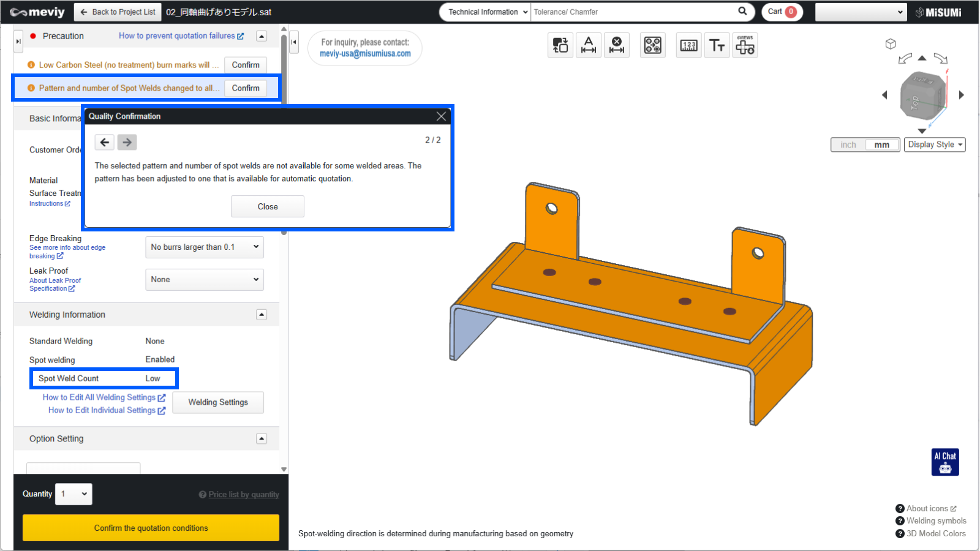Click the ruler dimension display icon
The height and width of the screenshot is (551, 980).
click(688, 45)
